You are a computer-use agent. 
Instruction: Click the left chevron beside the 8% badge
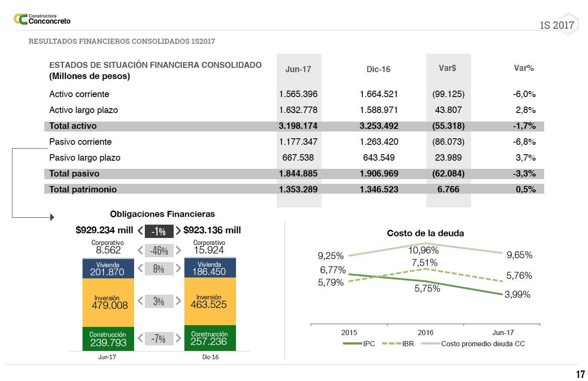[140, 268]
